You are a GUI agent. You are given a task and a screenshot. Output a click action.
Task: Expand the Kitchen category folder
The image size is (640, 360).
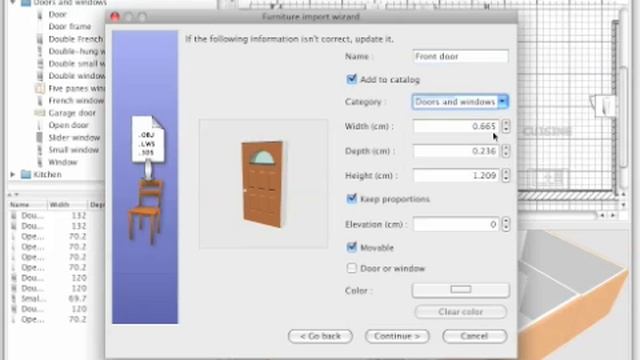[13, 174]
